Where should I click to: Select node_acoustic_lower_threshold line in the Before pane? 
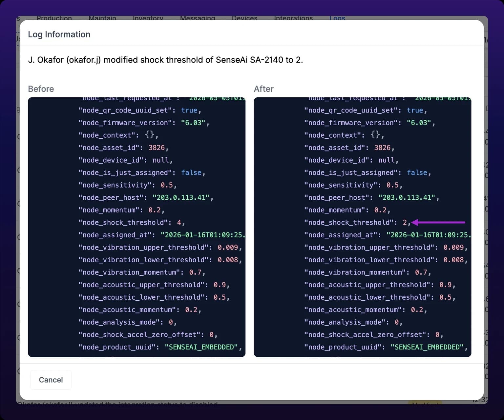pyautogui.click(x=154, y=297)
